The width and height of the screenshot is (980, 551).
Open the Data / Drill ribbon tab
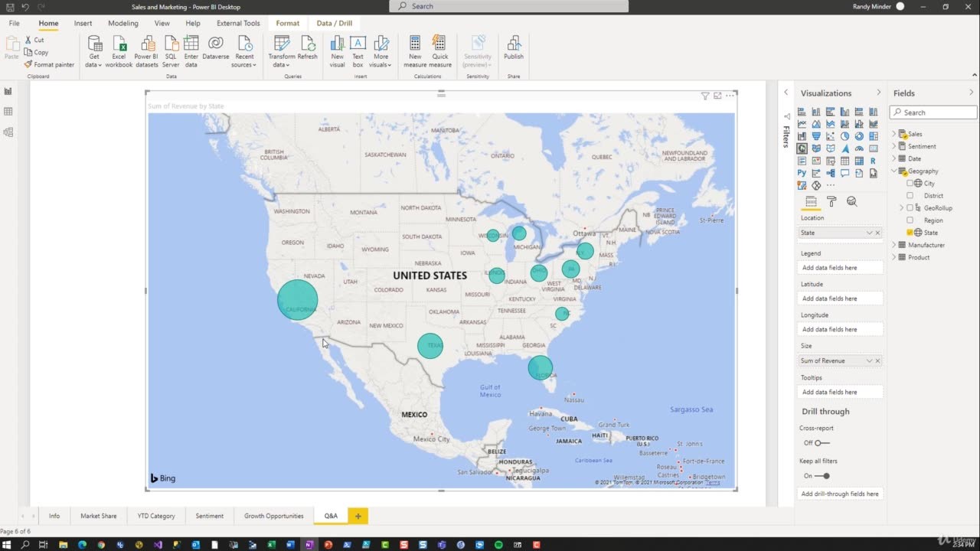(x=335, y=23)
